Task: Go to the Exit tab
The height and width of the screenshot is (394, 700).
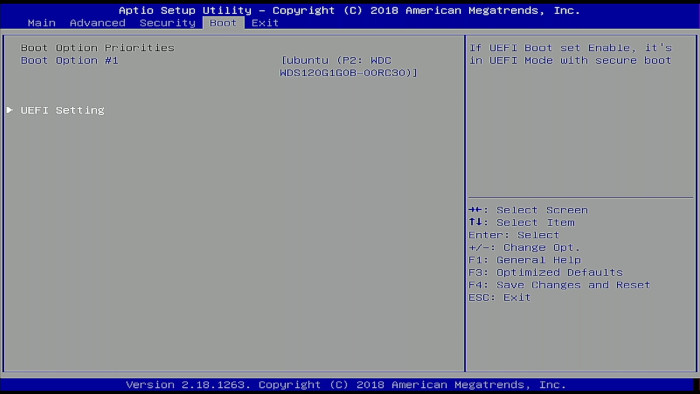Action: [265, 23]
